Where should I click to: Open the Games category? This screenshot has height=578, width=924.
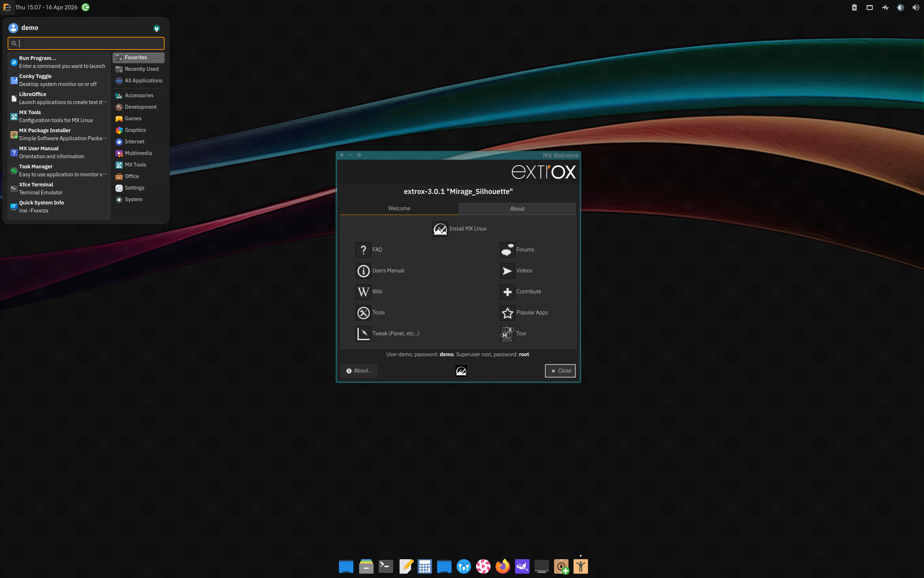click(x=138, y=118)
